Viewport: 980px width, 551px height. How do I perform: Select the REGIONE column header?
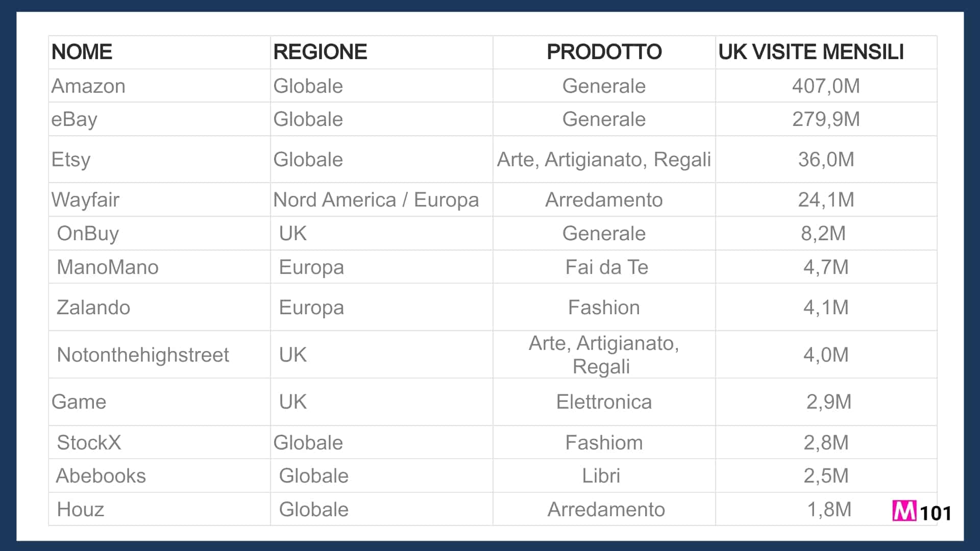pyautogui.click(x=320, y=52)
